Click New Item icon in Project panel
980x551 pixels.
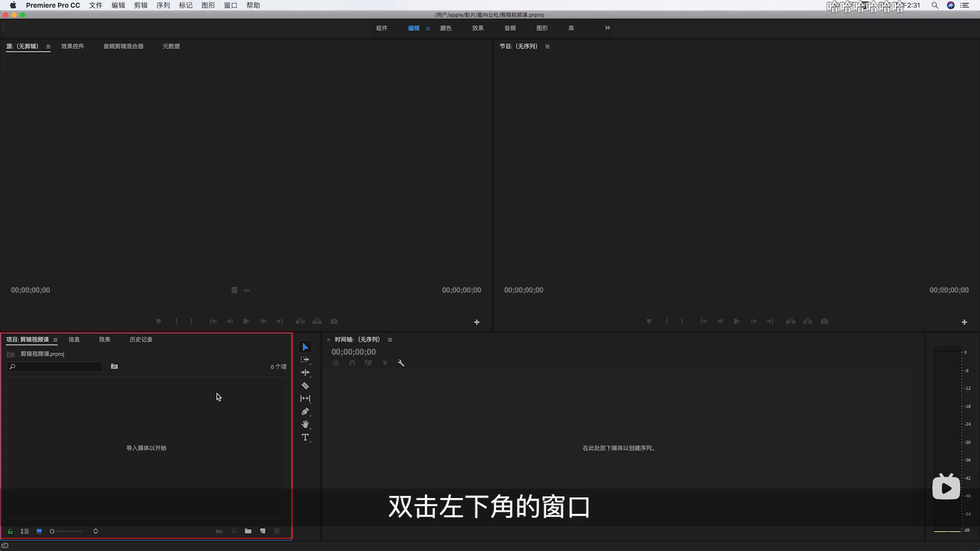263,531
